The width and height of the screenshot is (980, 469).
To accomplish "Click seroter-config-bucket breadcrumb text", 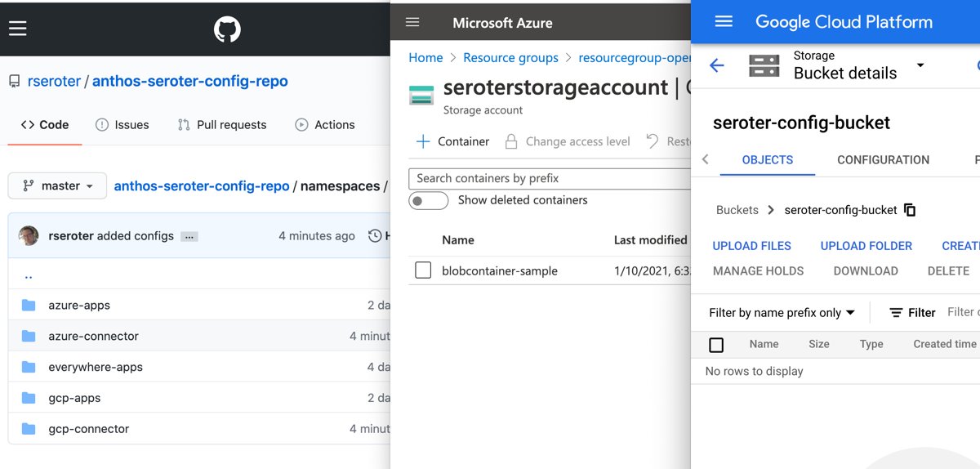I will point(840,210).
